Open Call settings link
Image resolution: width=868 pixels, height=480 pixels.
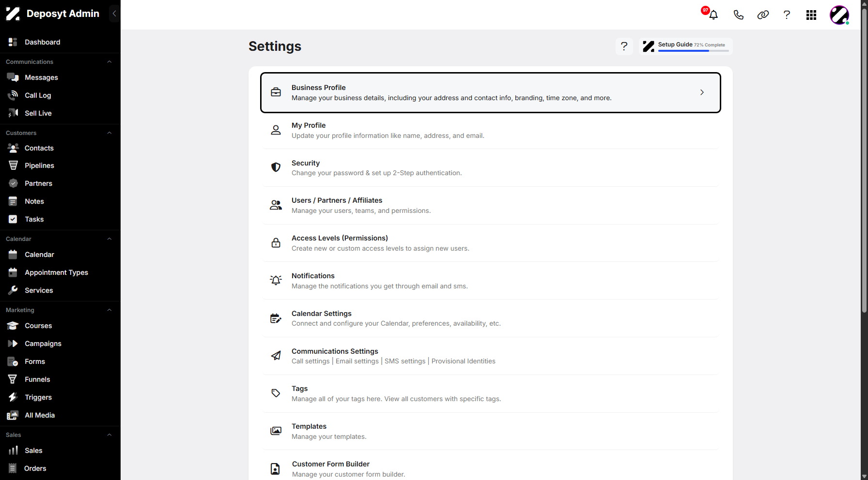[x=310, y=361]
